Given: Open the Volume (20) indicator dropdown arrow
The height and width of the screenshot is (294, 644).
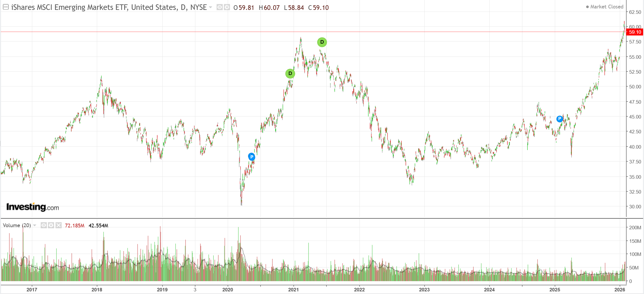Looking at the screenshot, I should coord(35,225).
